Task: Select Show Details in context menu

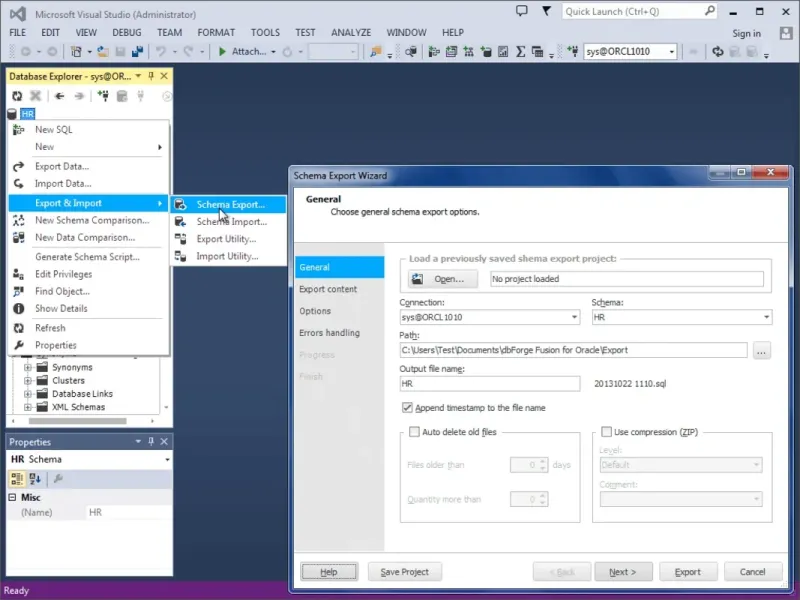Action: 89,309
